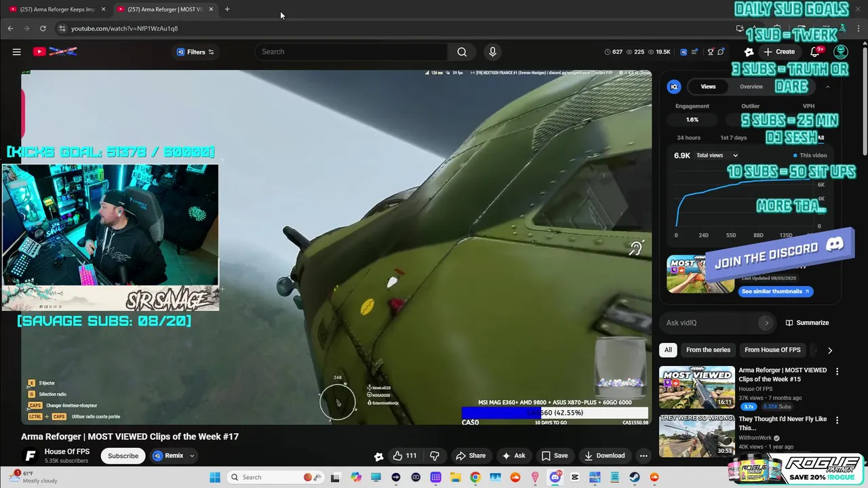Launch Chrome from the taskbar
This screenshot has width=868, height=488.
pyautogui.click(x=475, y=477)
